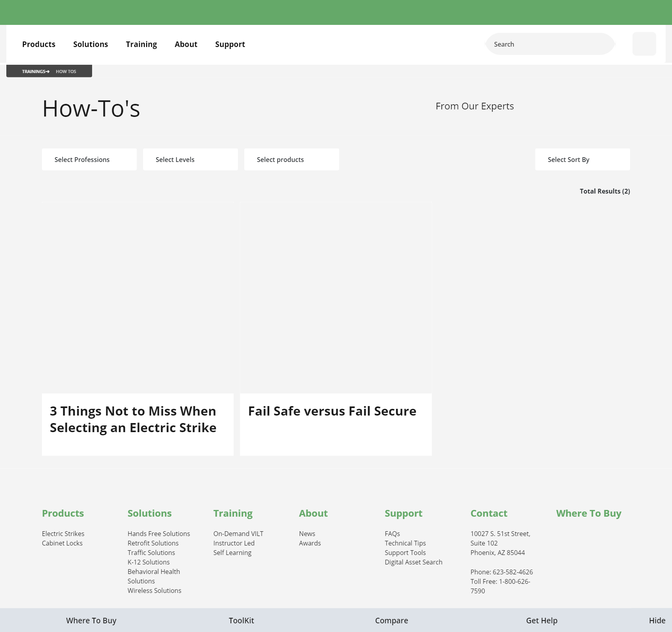Open On-Demand VILT link
The width and height of the screenshot is (672, 632).
[238, 534]
